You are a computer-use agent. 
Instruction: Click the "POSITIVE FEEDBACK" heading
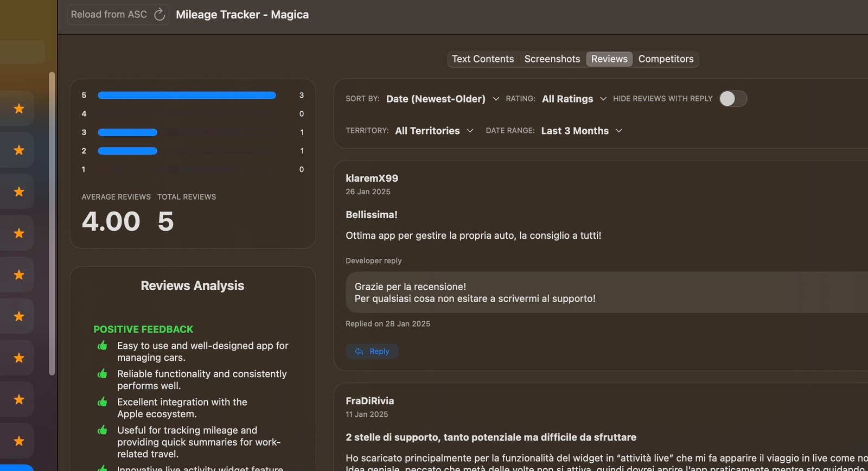pyautogui.click(x=143, y=329)
